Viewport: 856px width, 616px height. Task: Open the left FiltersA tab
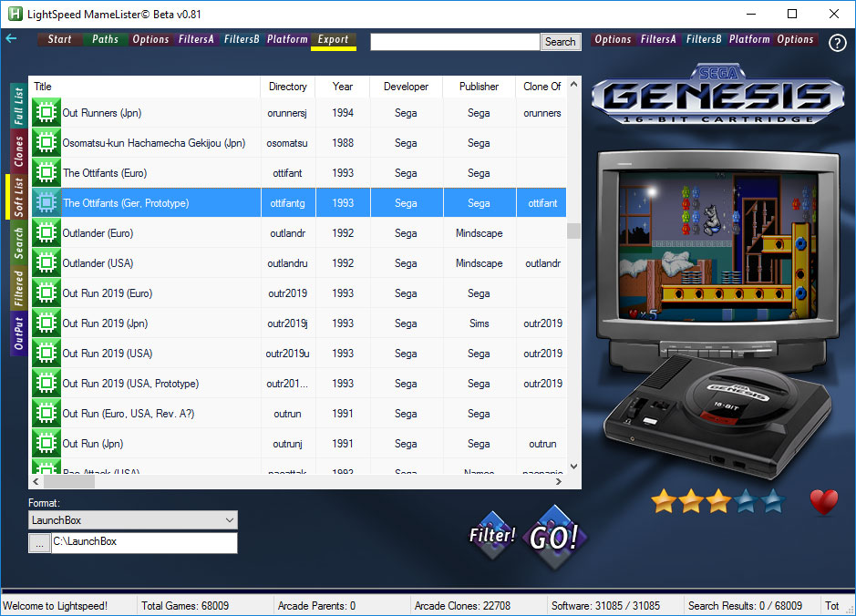(196, 39)
